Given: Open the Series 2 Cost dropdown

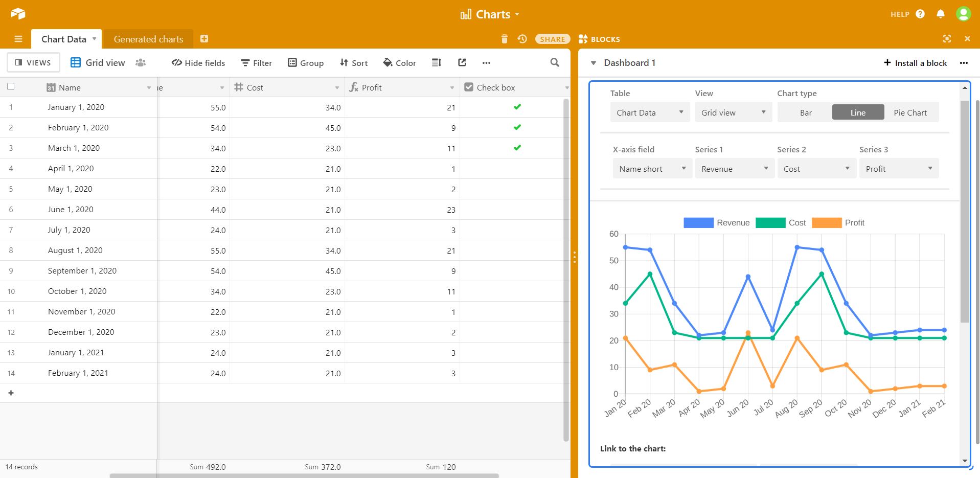Looking at the screenshot, I should tap(816, 169).
